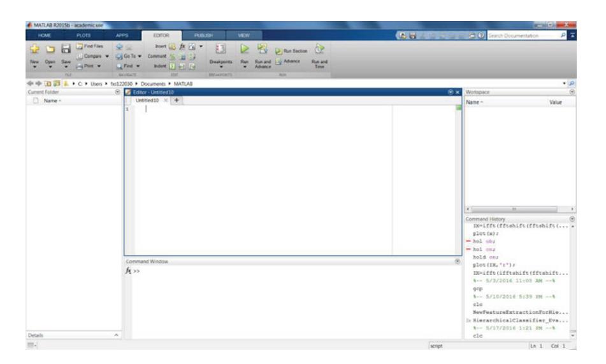Viewport: 606px width, 364px height.
Task: Close the Untitled10 tab with its x
Action: (x=166, y=101)
